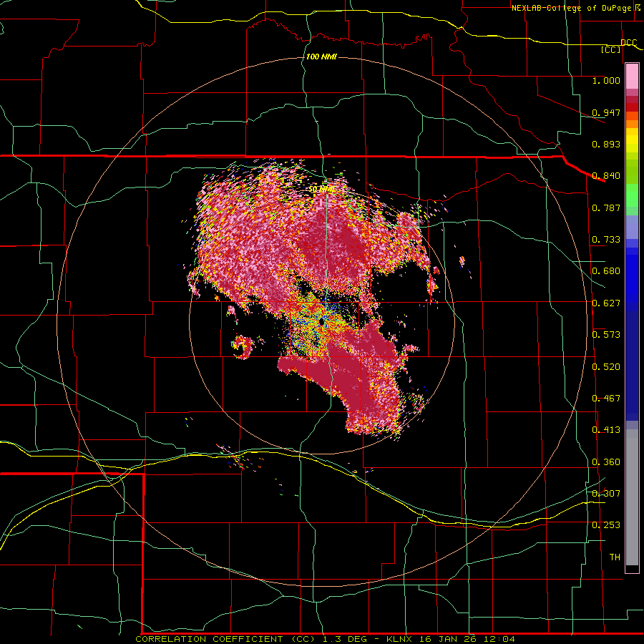
Task: Click the 50 NMI range ring label
Action: point(321,190)
